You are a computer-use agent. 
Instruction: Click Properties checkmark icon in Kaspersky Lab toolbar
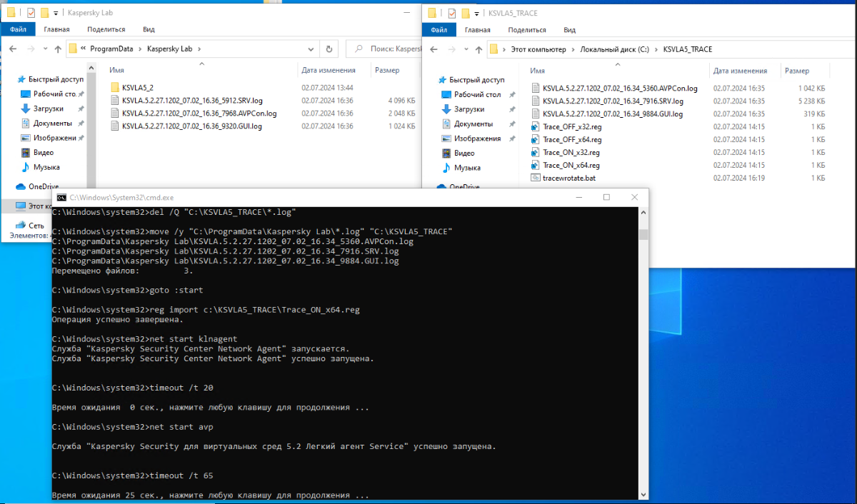click(31, 13)
